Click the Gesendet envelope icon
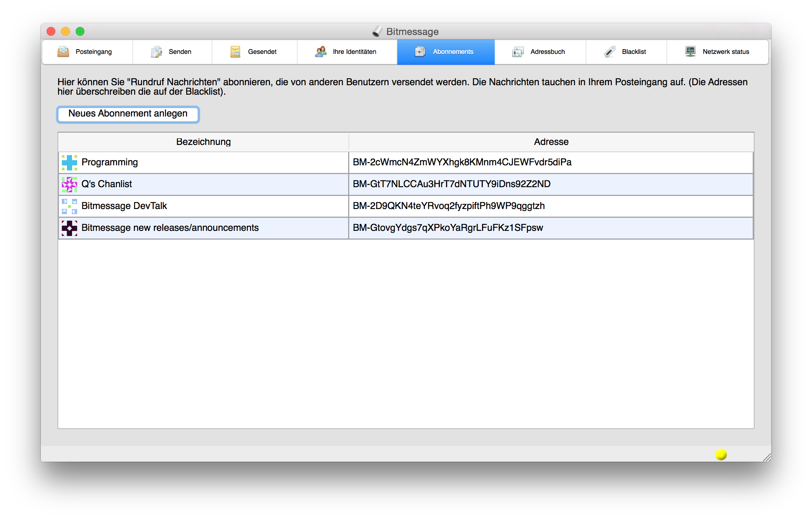This screenshot has width=812, height=520. (x=235, y=52)
